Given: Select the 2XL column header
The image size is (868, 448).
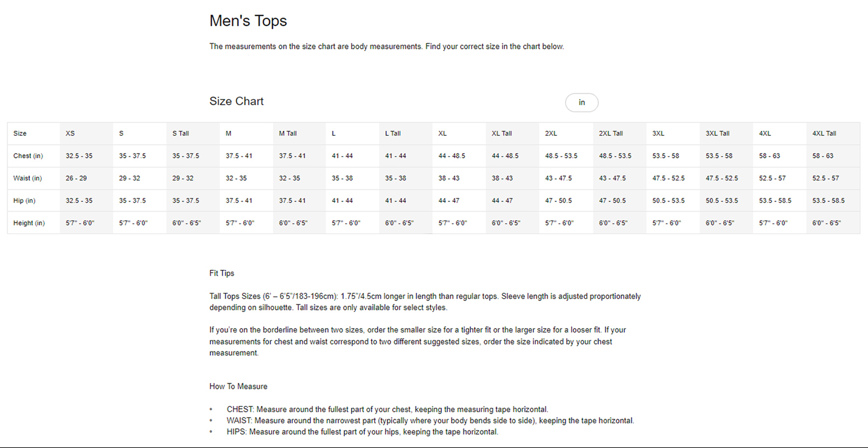Looking at the screenshot, I should (x=551, y=133).
